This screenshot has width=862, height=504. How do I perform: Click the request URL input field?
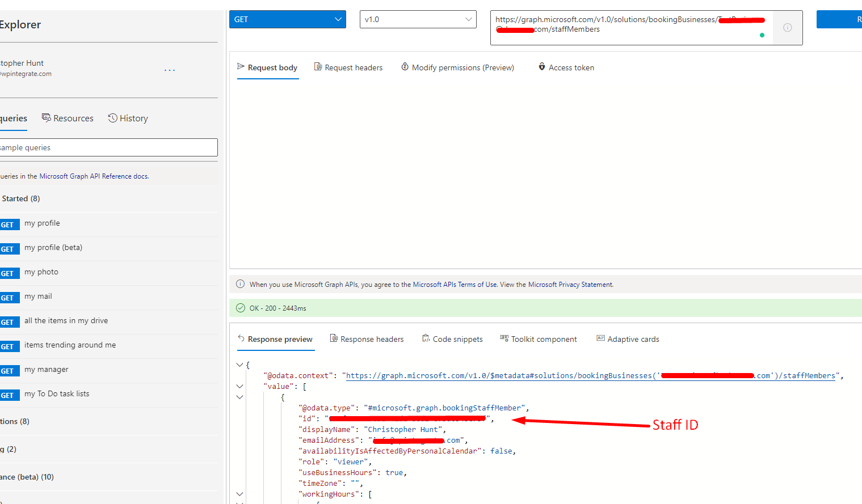[x=631, y=27]
